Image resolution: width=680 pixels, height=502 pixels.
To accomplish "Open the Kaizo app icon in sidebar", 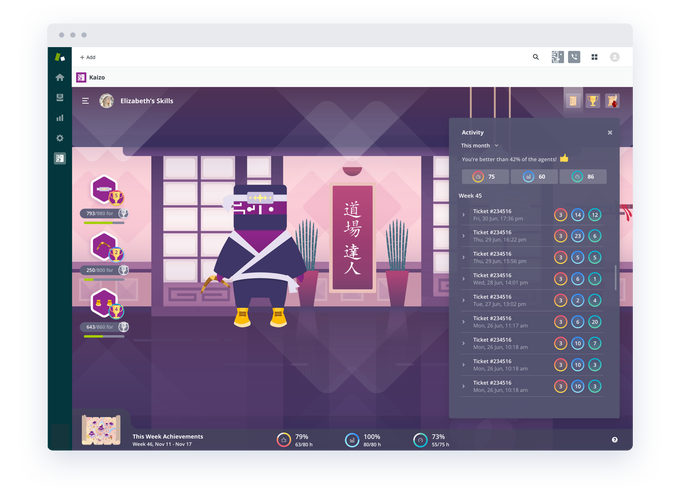I will [60, 158].
